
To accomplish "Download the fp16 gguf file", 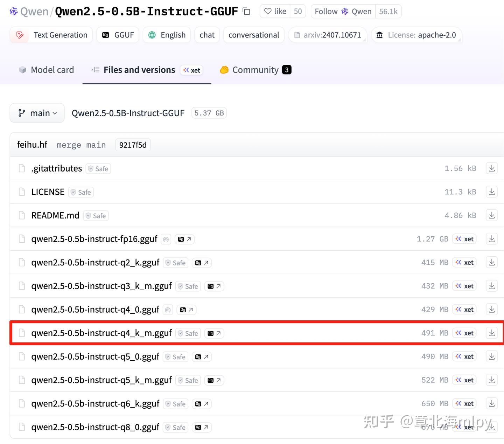I will pyautogui.click(x=492, y=239).
